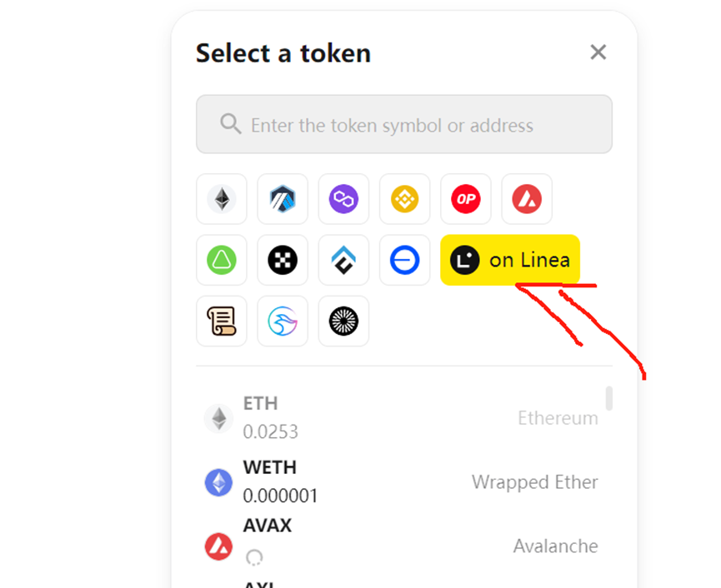Select the Ethereum network icon
Image resolution: width=721 pixels, height=588 pixels.
point(222,199)
